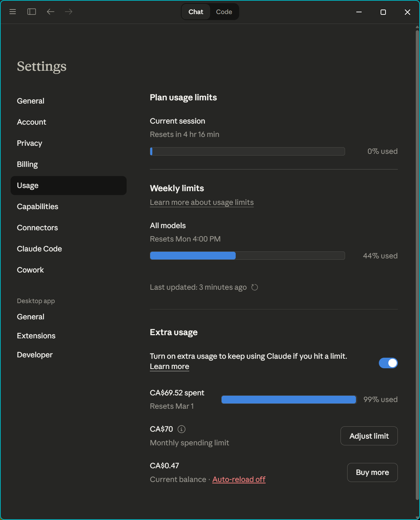Image resolution: width=420 pixels, height=520 pixels.
Task: Open the hamburger menu icon
Action: click(13, 12)
